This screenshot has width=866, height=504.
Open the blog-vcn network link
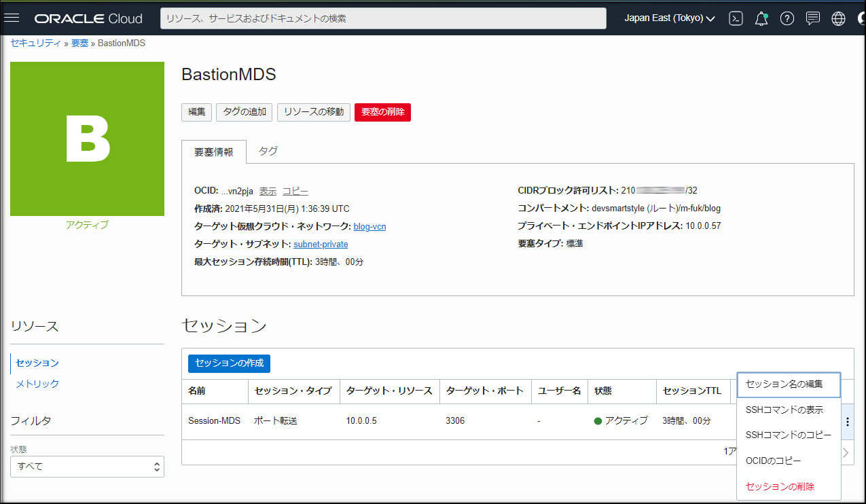369,226
